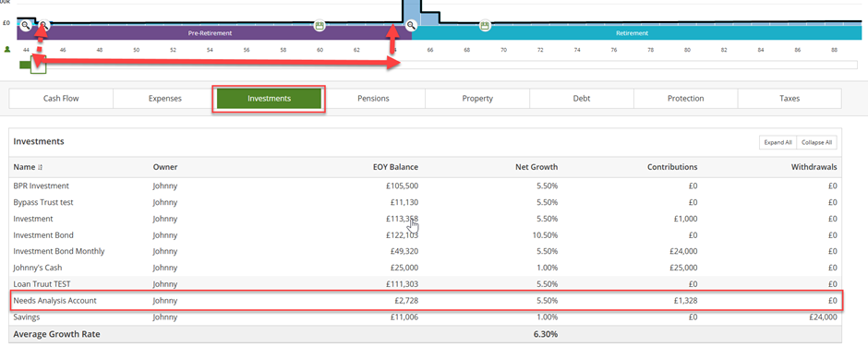Click the Net Growth column header
The image size is (868, 347).
pyautogui.click(x=536, y=167)
